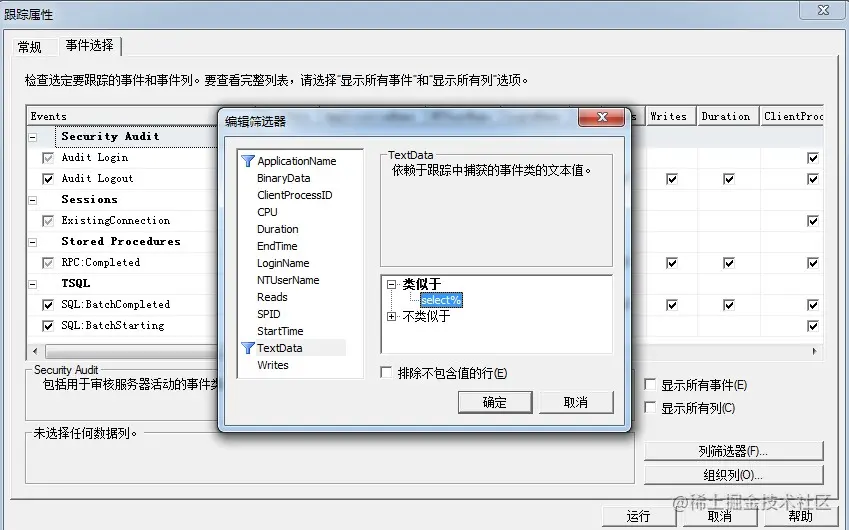849x530 pixels.
Task: Open 列筛选器 column filters button
Action: tap(734, 451)
